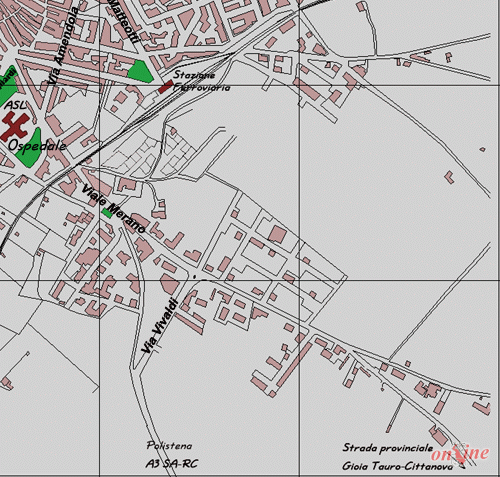500x477 pixels.
Task: Click the red hospital cross symbol
Action: point(15,126)
